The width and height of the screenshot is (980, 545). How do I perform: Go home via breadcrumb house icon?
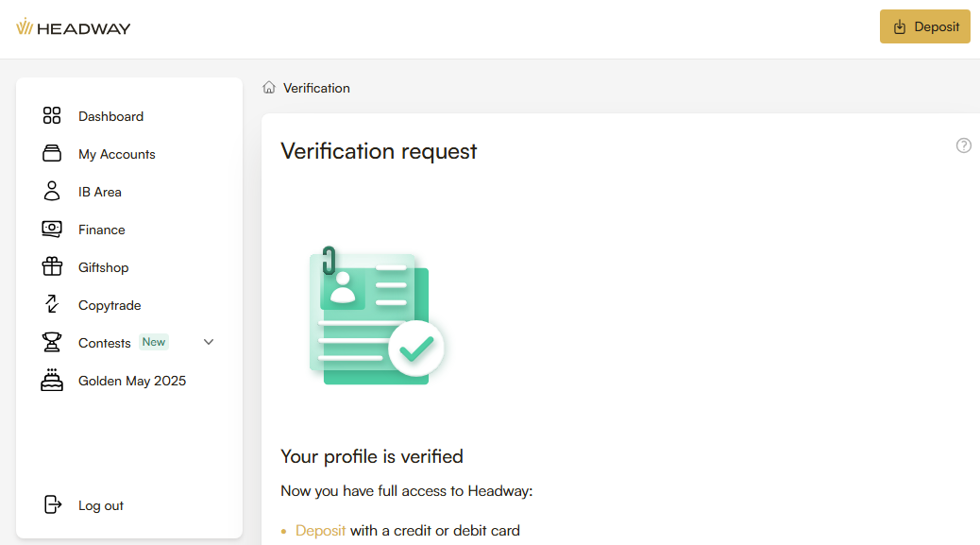(269, 88)
